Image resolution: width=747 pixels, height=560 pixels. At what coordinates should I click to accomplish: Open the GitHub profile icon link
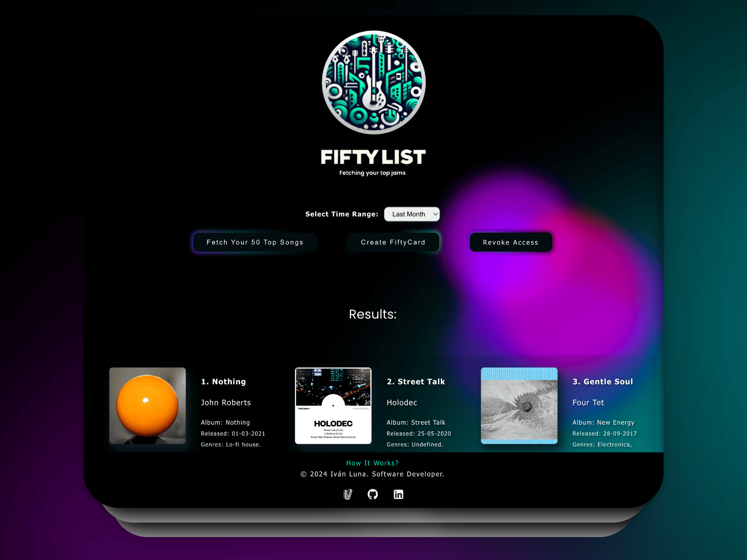click(x=372, y=494)
